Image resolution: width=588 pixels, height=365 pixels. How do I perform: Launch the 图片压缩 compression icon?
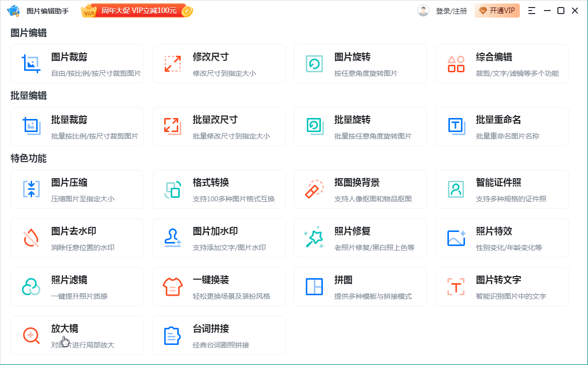tap(31, 189)
